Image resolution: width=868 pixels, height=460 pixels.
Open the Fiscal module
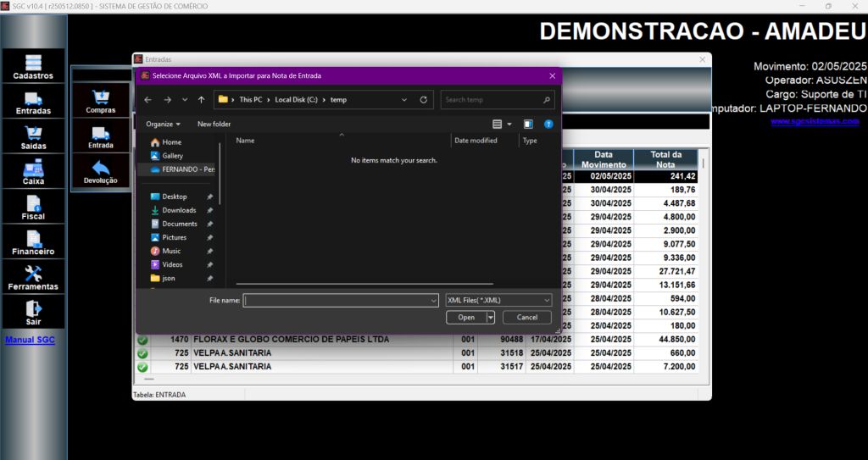point(33,207)
